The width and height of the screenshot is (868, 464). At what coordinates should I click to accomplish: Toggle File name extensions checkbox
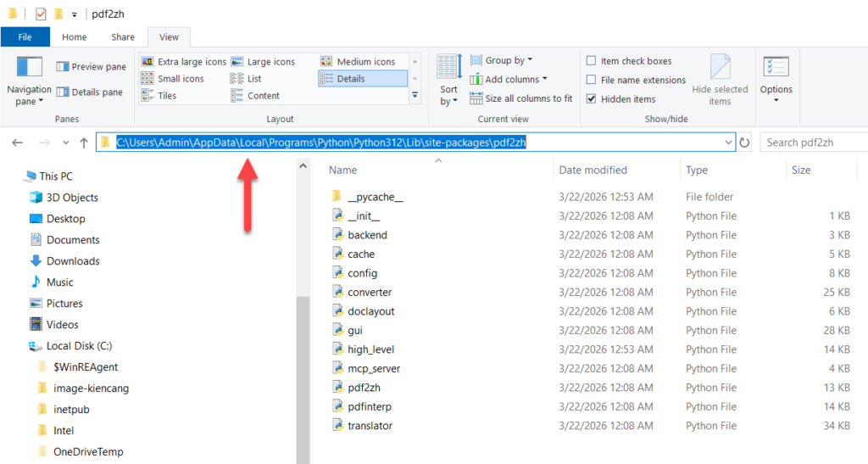tap(591, 80)
